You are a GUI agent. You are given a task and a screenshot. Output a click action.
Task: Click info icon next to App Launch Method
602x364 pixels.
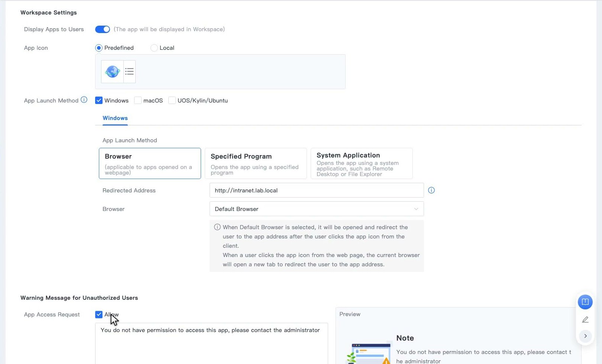click(x=84, y=100)
